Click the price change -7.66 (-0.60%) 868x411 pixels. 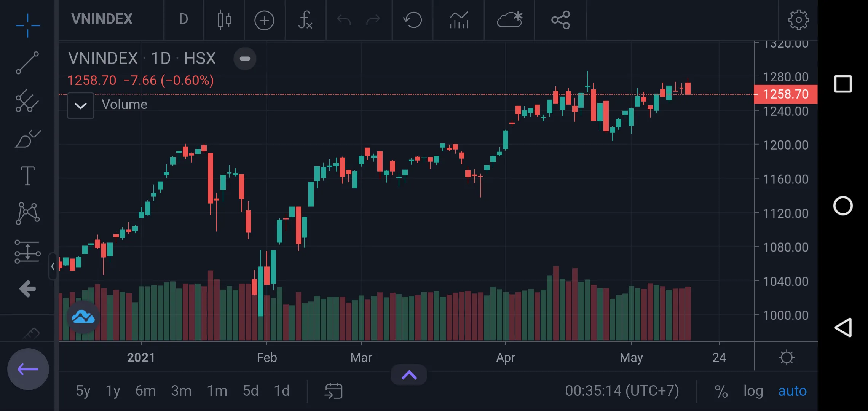(169, 80)
